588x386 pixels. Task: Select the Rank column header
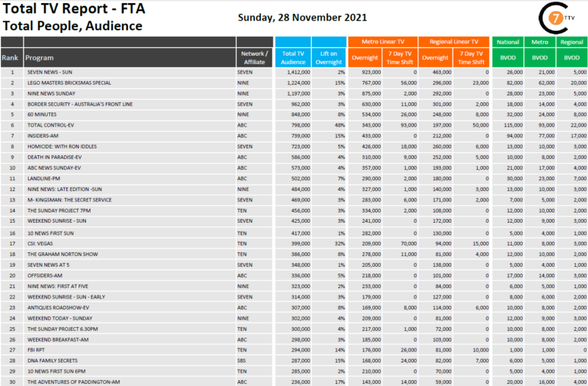click(x=10, y=57)
